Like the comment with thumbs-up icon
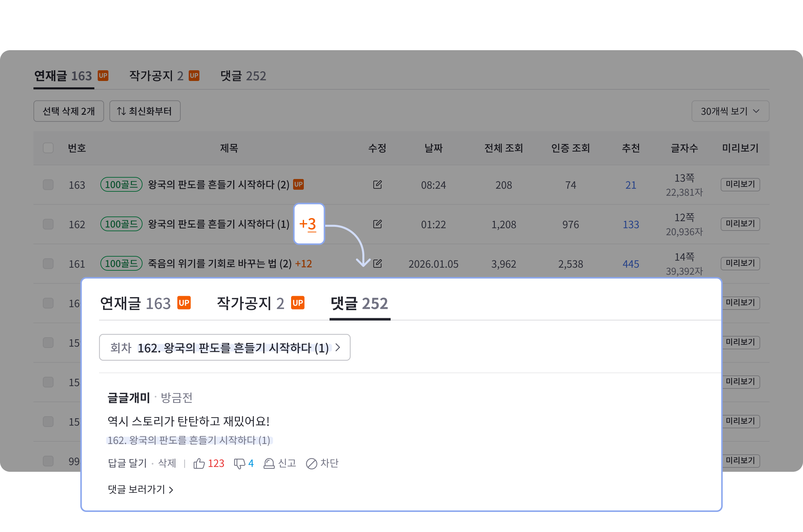 coord(199,463)
